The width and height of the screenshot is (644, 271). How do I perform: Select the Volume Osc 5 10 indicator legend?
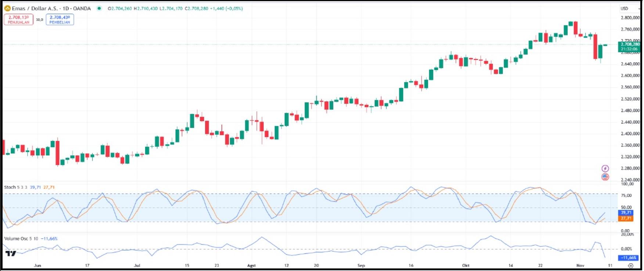pos(21,239)
